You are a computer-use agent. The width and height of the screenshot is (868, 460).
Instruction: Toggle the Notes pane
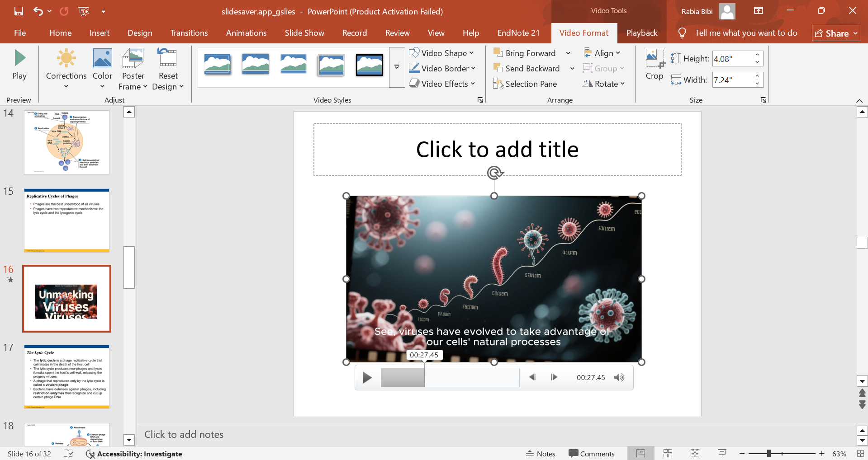tap(541, 453)
